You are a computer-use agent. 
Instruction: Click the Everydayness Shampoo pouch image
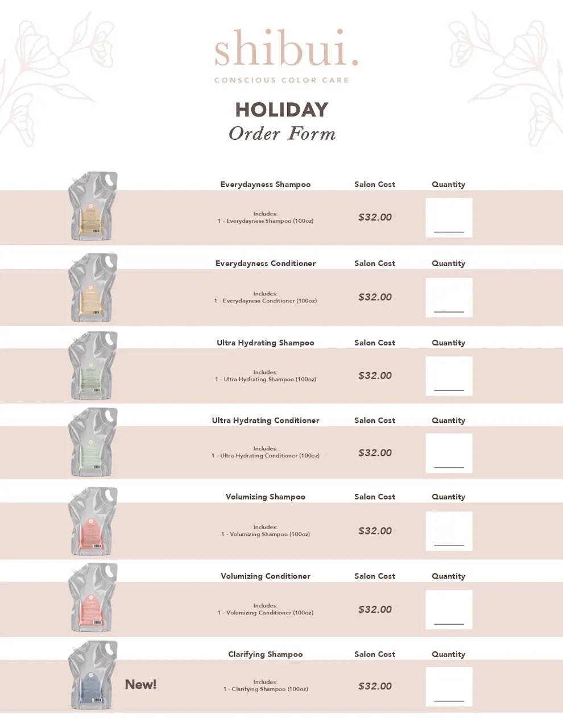tap(93, 206)
